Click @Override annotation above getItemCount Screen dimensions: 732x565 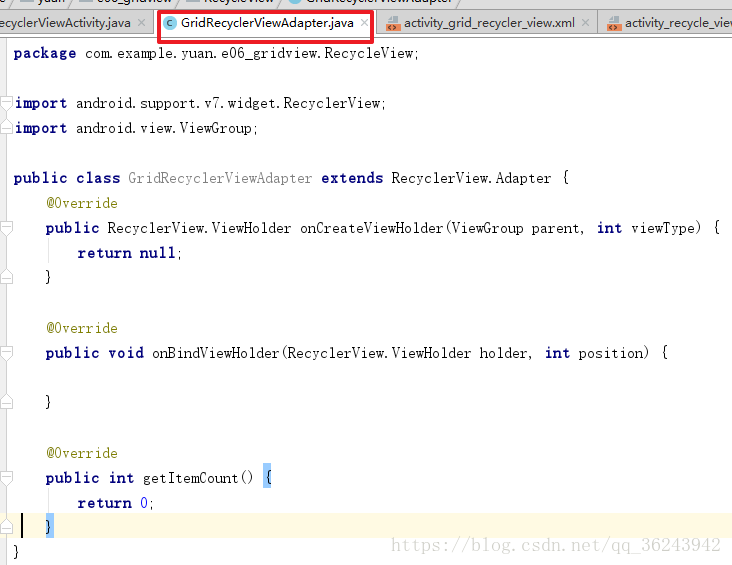[x=82, y=453]
